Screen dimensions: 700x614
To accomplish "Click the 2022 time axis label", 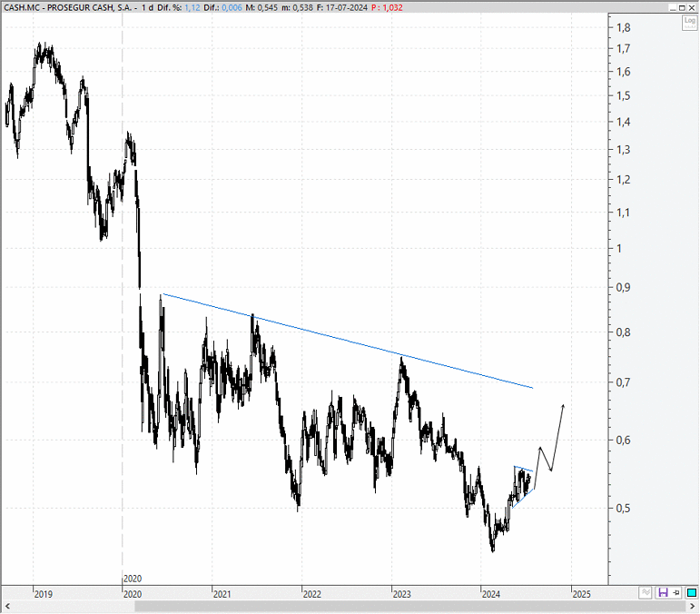I will (312, 594).
